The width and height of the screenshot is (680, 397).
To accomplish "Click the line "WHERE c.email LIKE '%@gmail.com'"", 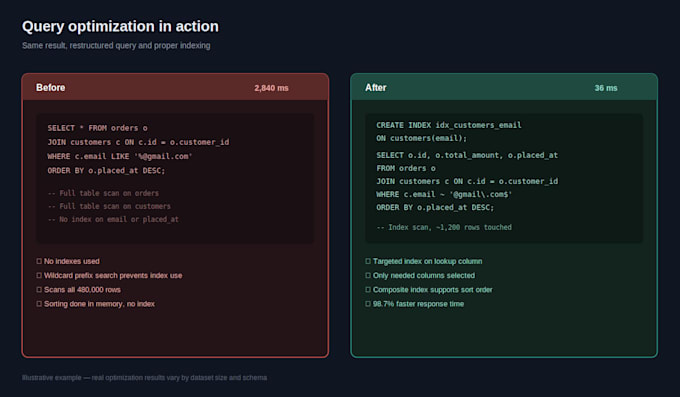I will click(x=120, y=156).
